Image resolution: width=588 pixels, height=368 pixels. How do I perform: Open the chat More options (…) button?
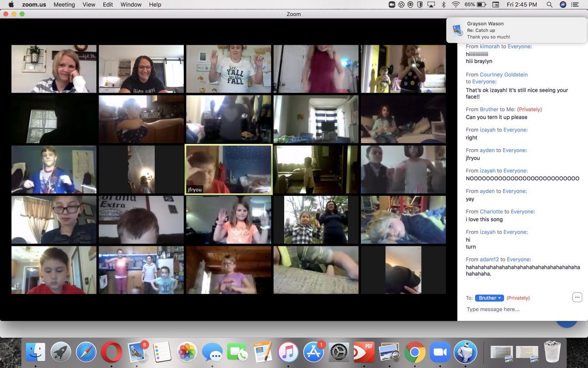click(577, 297)
